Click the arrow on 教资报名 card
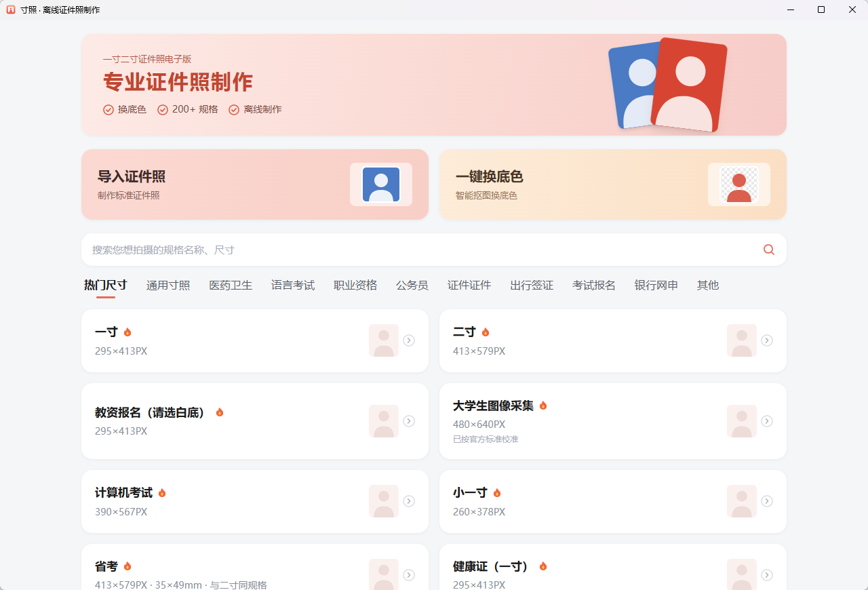Image resolution: width=868 pixels, height=590 pixels. pos(409,421)
